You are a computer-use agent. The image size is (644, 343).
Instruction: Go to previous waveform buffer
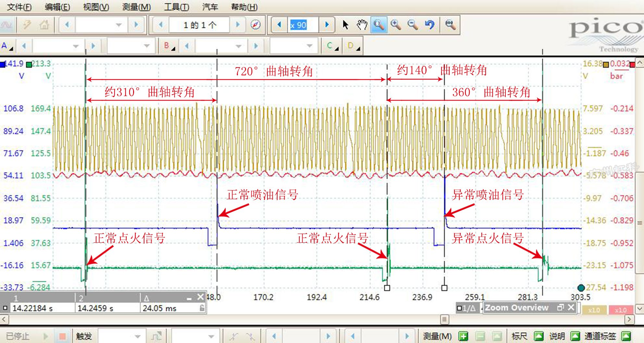(x=160, y=25)
